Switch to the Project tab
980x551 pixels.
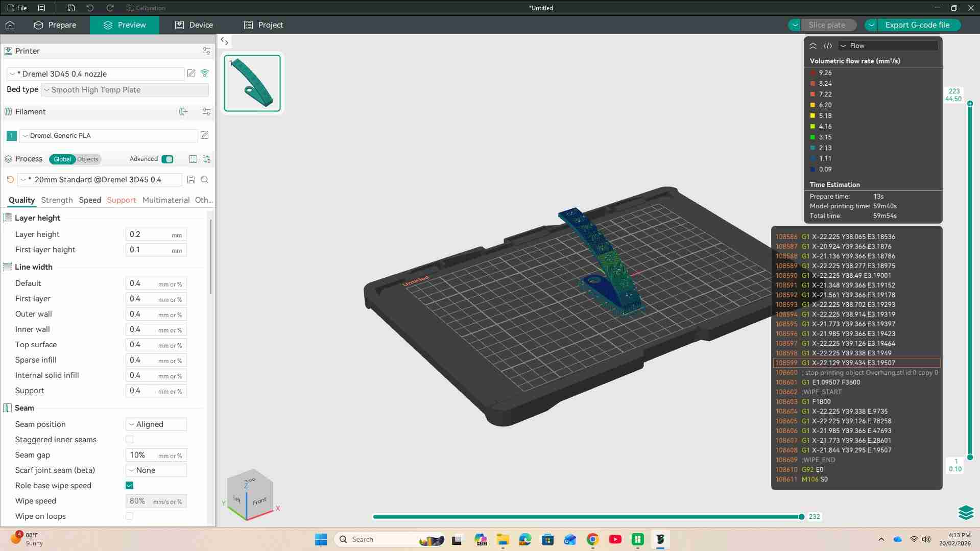click(x=264, y=25)
